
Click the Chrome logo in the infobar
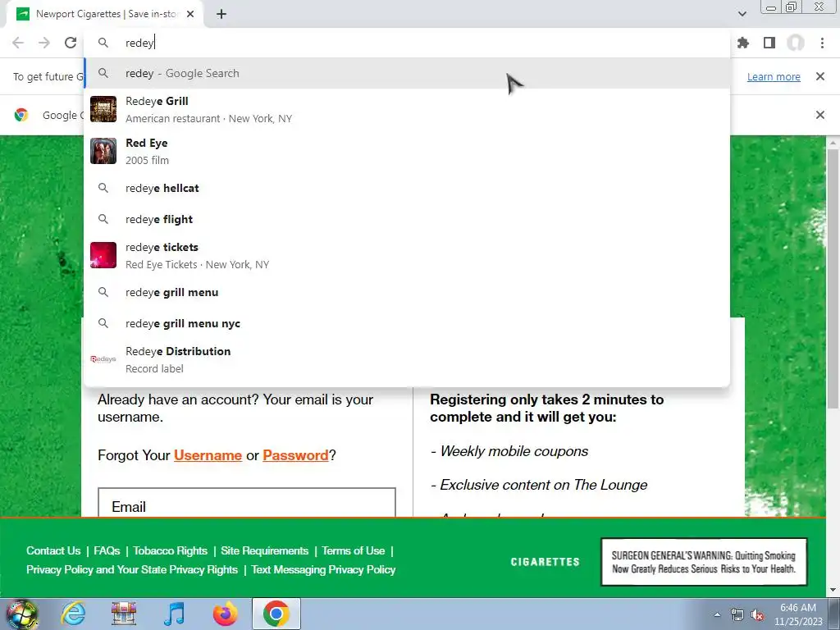point(21,115)
